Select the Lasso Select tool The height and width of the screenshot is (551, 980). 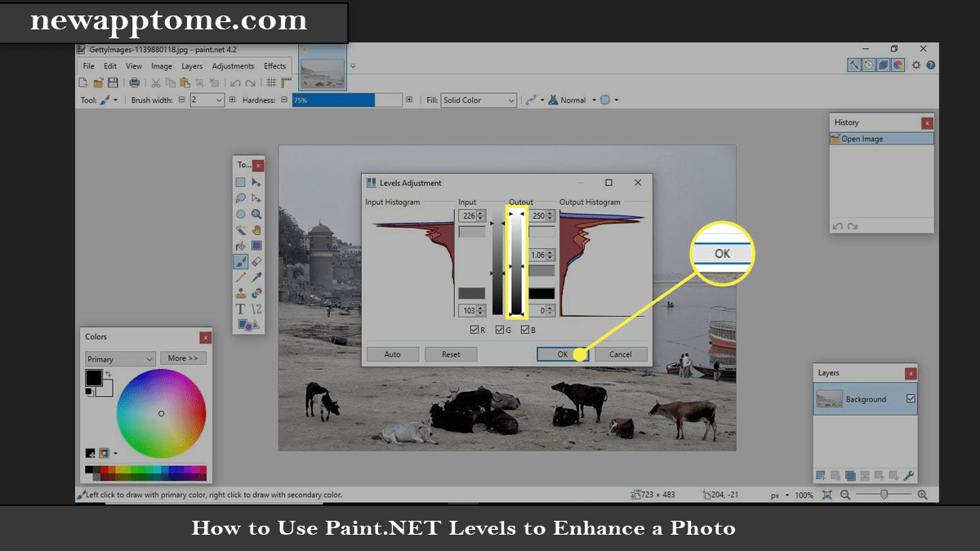click(239, 199)
